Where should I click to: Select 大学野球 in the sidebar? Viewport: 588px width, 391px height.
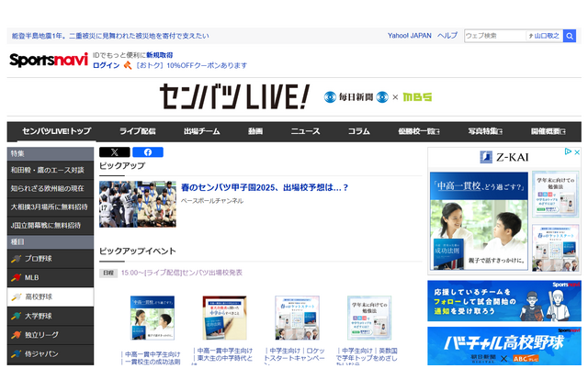[51, 316]
